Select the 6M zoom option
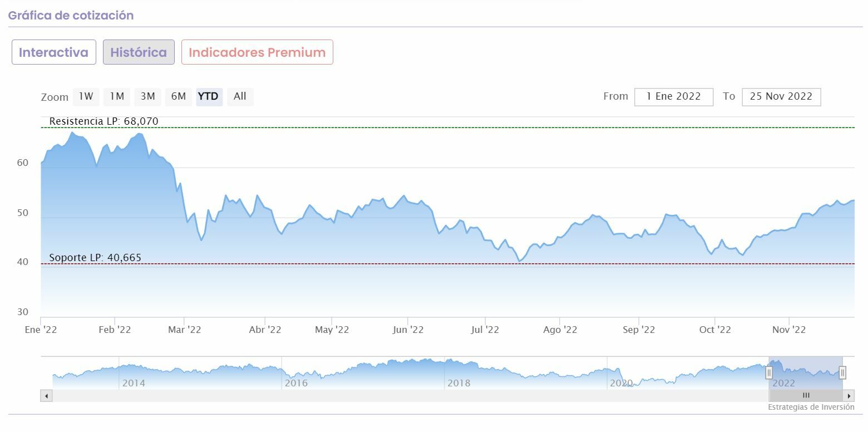 178,96
